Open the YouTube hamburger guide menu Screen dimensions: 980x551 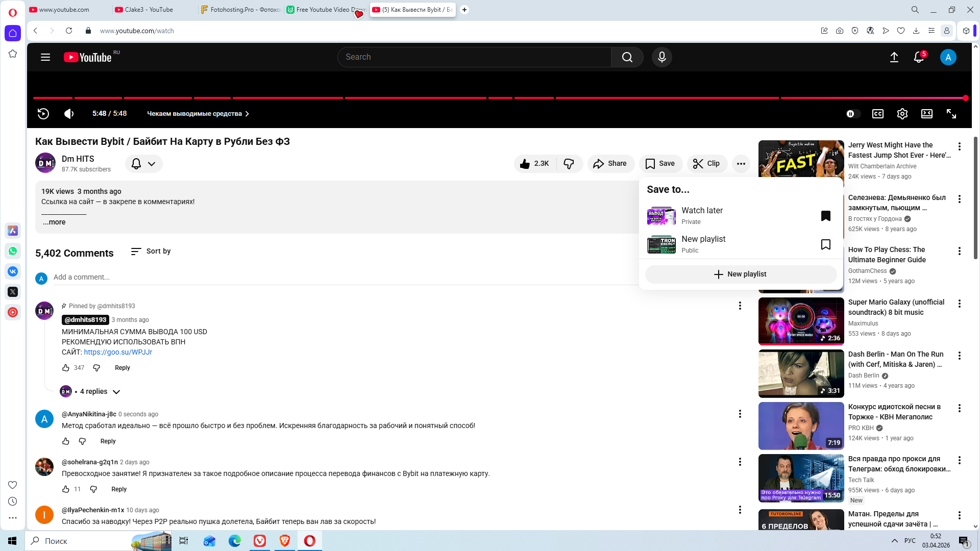pos(45,57)
